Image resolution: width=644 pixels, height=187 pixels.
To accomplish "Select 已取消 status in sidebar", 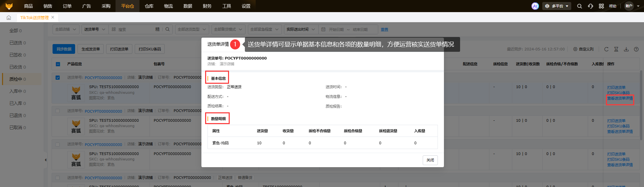I will coord(18,127).
